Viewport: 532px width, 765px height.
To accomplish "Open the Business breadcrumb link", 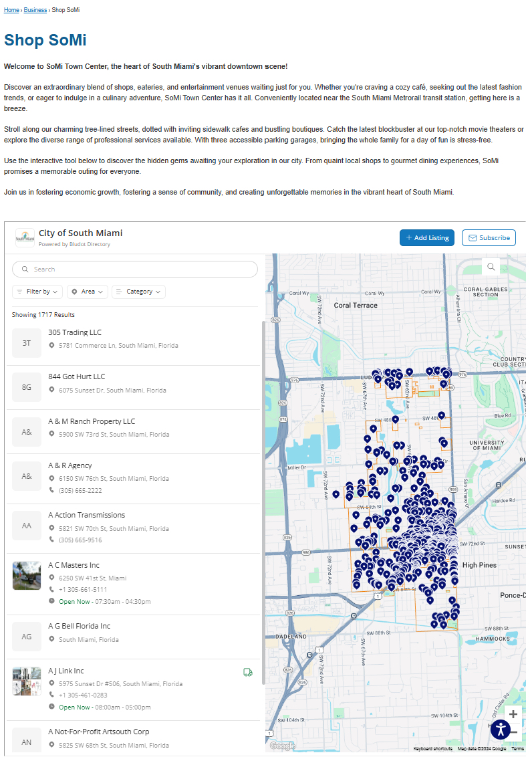I will [35, 10].
